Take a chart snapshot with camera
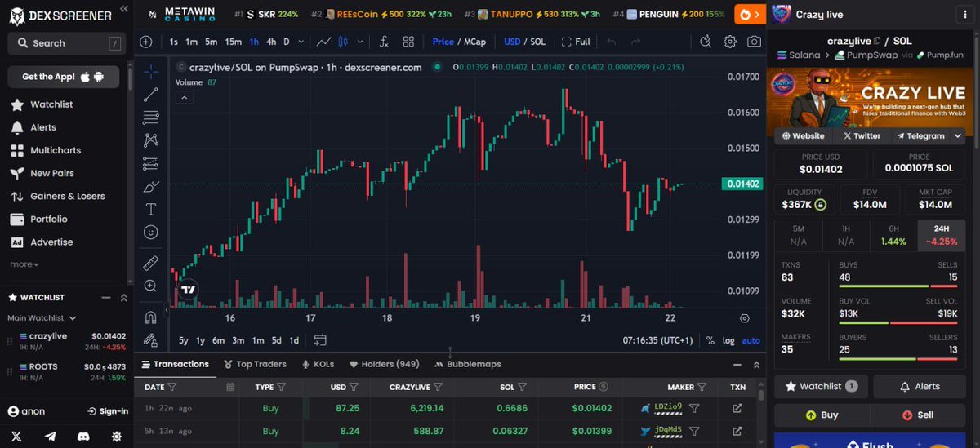 (x=755, y=42)
